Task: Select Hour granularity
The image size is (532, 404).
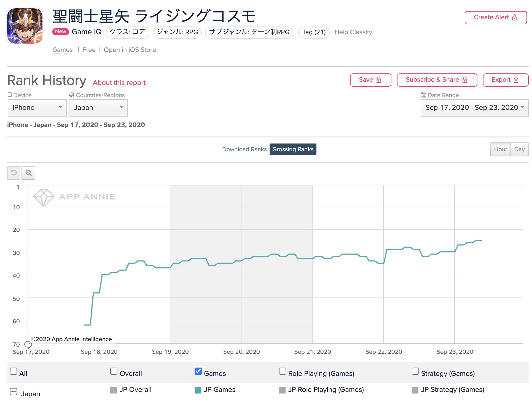Action: (x=500, y=149)
